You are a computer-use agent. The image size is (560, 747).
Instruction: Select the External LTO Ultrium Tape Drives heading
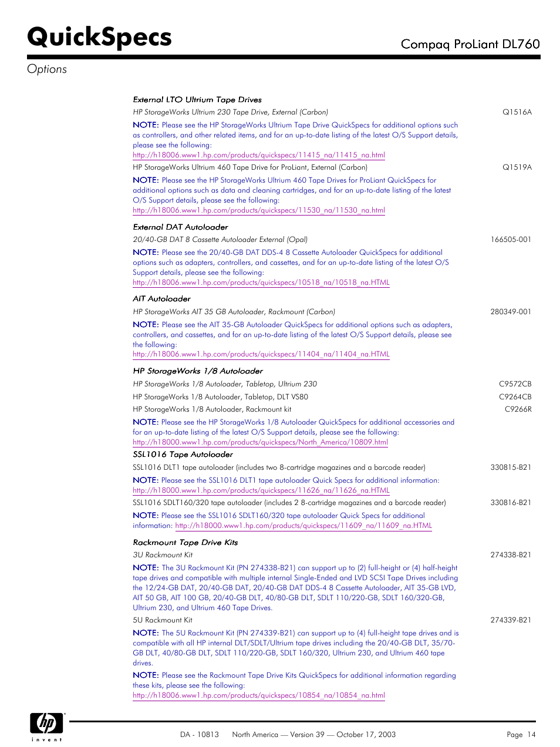coord(197,100)
